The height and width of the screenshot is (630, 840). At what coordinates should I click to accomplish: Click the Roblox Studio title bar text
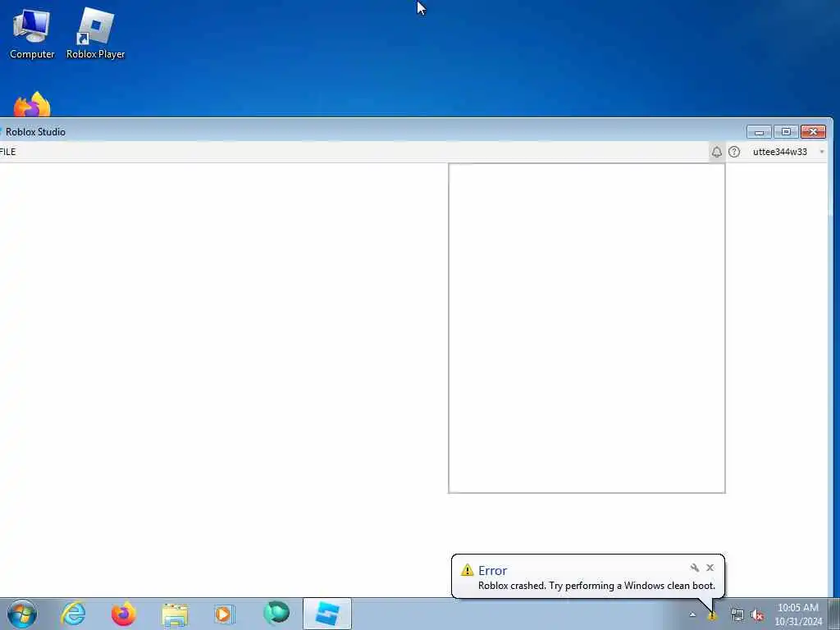[35, 132]
